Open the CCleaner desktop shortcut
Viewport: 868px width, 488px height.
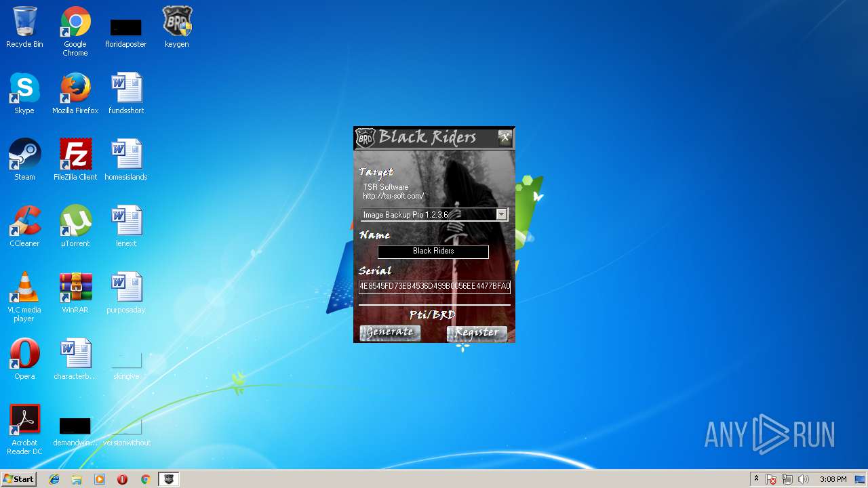24,226
